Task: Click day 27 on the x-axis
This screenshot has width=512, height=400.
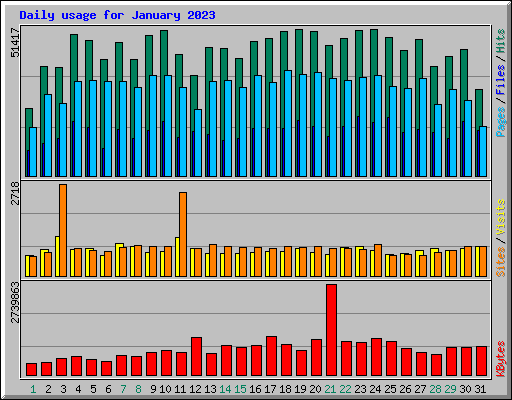Action: [420, 389]
